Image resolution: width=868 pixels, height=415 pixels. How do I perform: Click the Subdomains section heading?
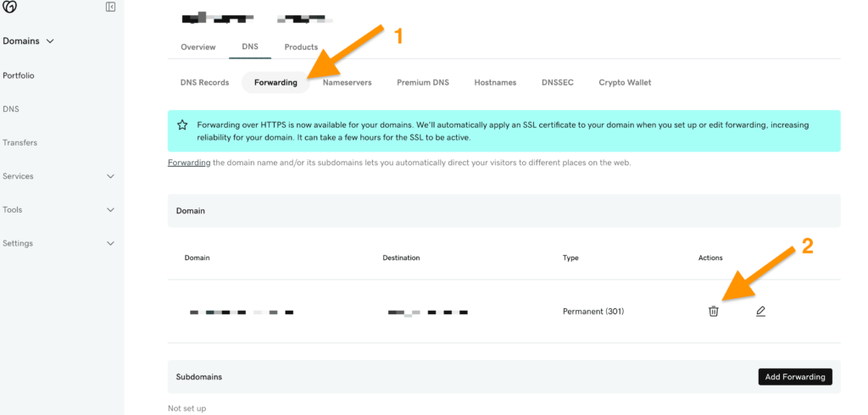(199, 377)
